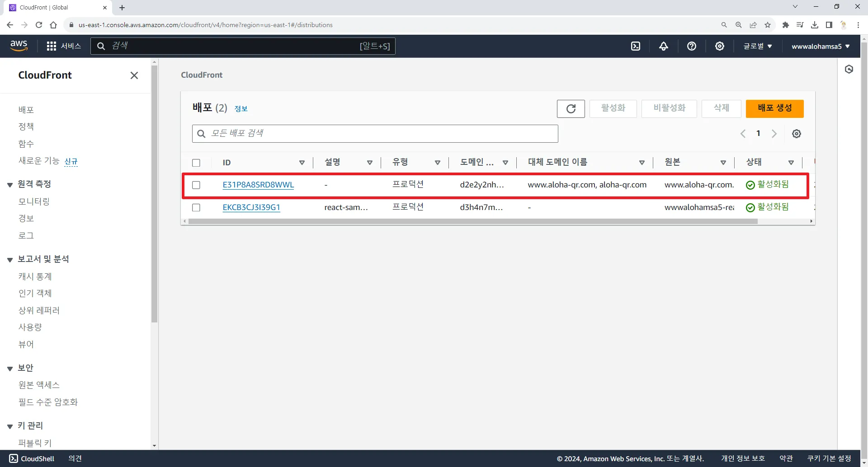Open 원본 액세스 in the side navigation
868x467 pixels.
point(39,385)
